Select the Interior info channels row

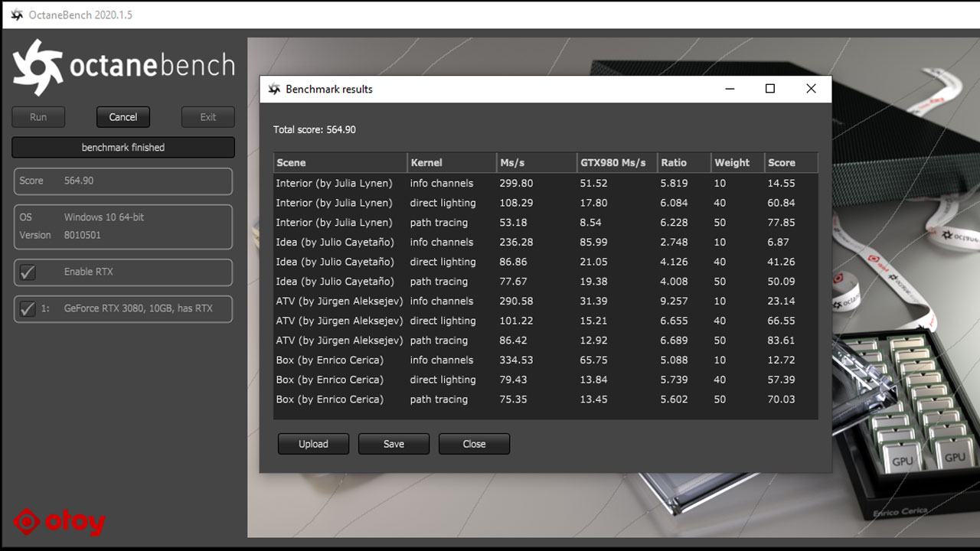click(546, 183)
